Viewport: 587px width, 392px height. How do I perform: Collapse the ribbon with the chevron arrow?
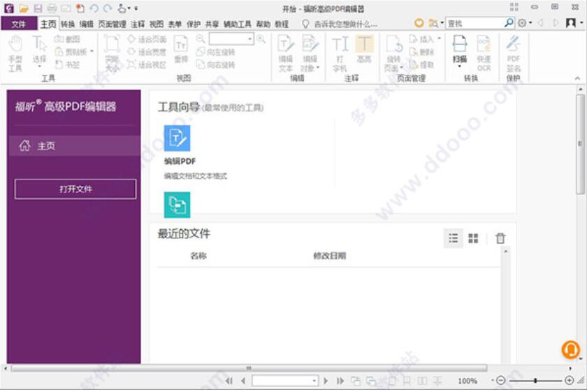click(x=577, y=78)
